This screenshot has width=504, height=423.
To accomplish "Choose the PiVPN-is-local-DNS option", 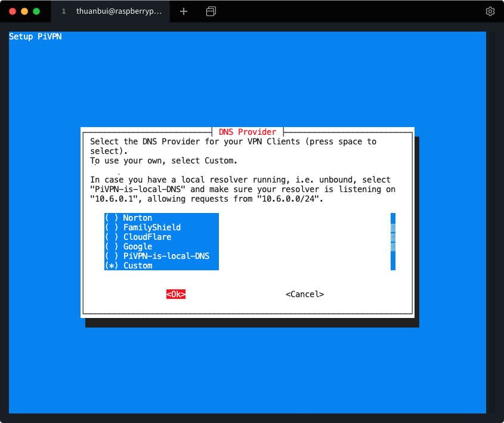I will pyautogui.click(x=166, y=256).
